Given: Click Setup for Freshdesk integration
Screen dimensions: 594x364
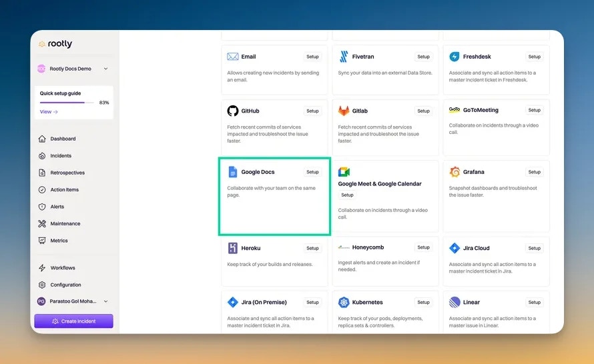Looking at the screenshot, I should (534, 57).
